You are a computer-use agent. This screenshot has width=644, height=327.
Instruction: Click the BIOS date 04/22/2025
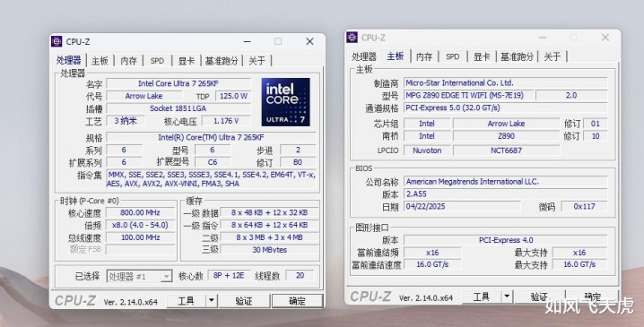click(x=462, y=206)
